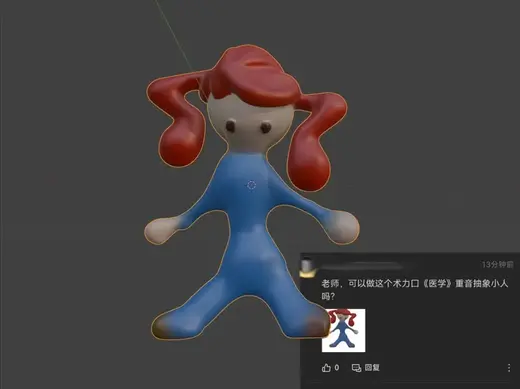This screenshot has height=389, width=520.
Task: Select the model's left dark eye
Action: (x=230, y=126)
